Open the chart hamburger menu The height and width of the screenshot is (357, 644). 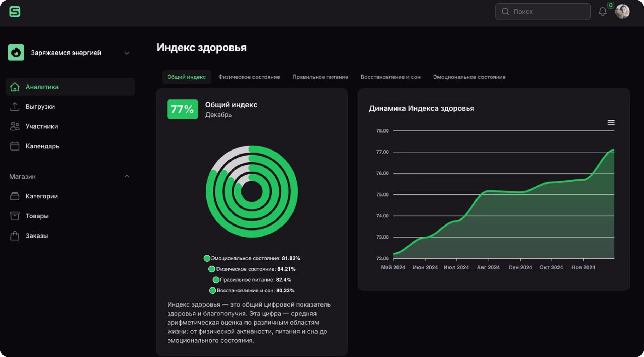pos(611,123)
